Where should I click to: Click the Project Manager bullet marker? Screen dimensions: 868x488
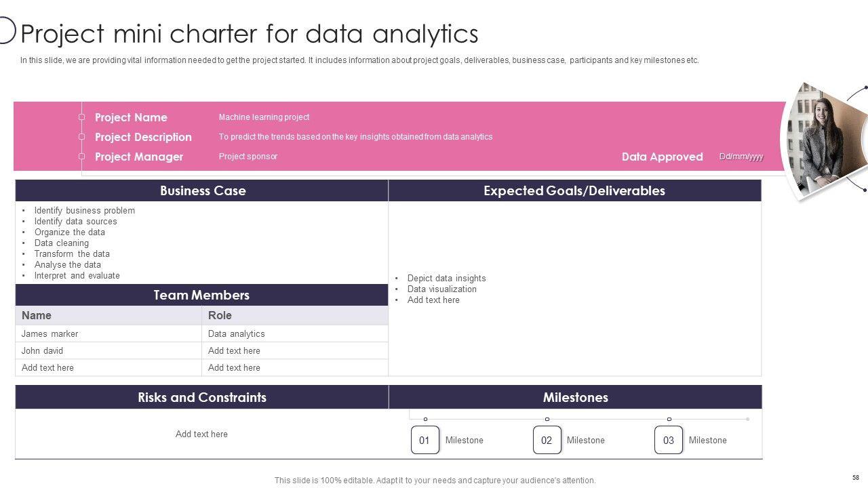(81, 157)
